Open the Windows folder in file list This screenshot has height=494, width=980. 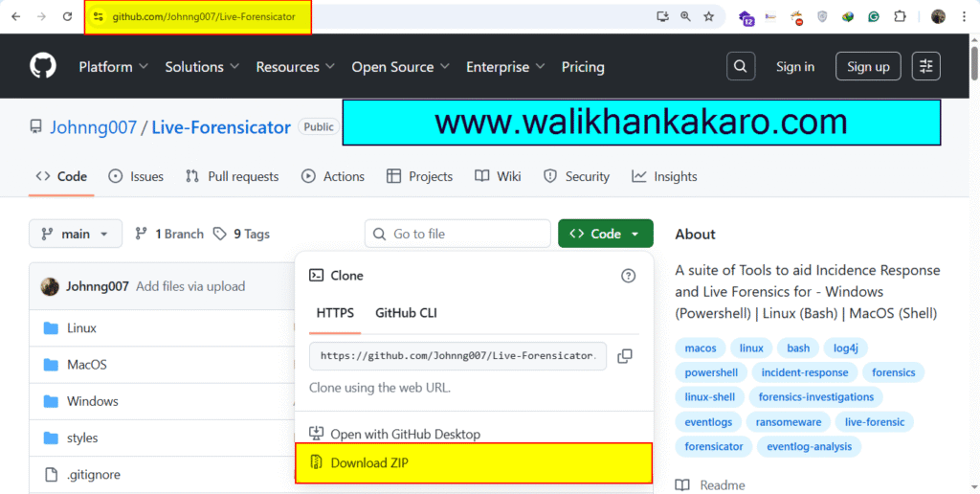pos(92,401)
